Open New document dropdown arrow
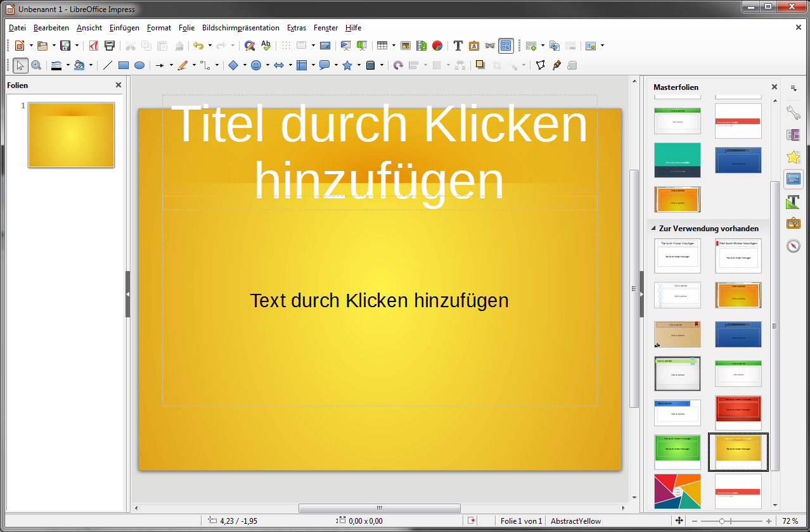Image resolution: width=810 pixels, height=532 pixels. point(31,46)
